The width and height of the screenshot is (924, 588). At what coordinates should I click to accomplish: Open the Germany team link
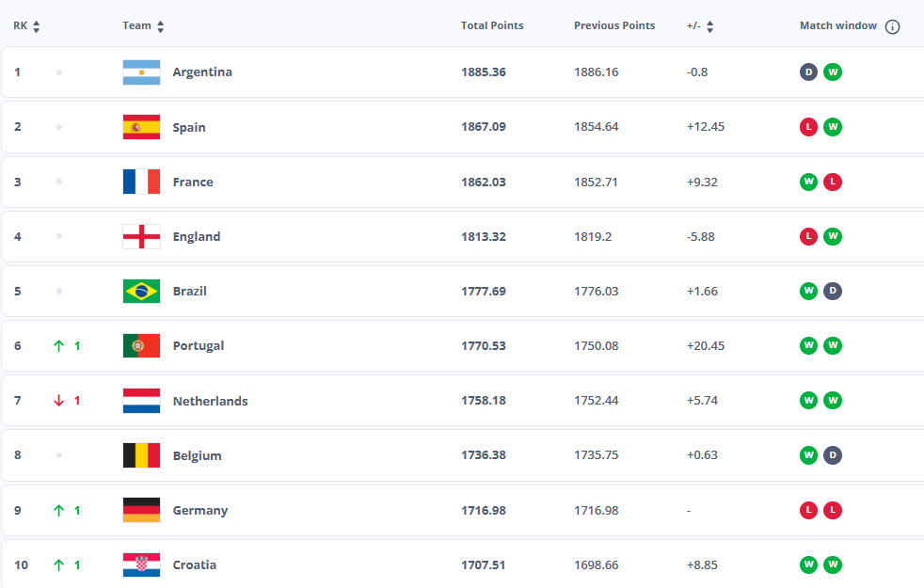click(x=200, y=510)
